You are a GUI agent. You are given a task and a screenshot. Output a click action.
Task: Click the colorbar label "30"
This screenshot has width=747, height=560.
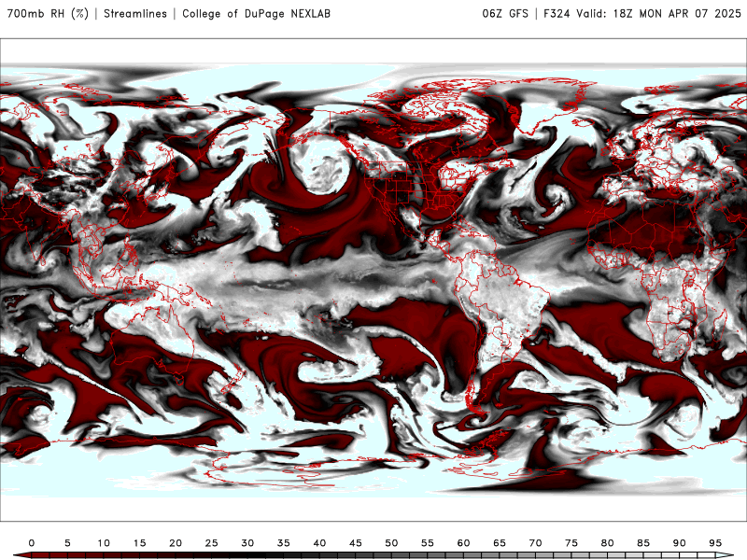(247, 543)
